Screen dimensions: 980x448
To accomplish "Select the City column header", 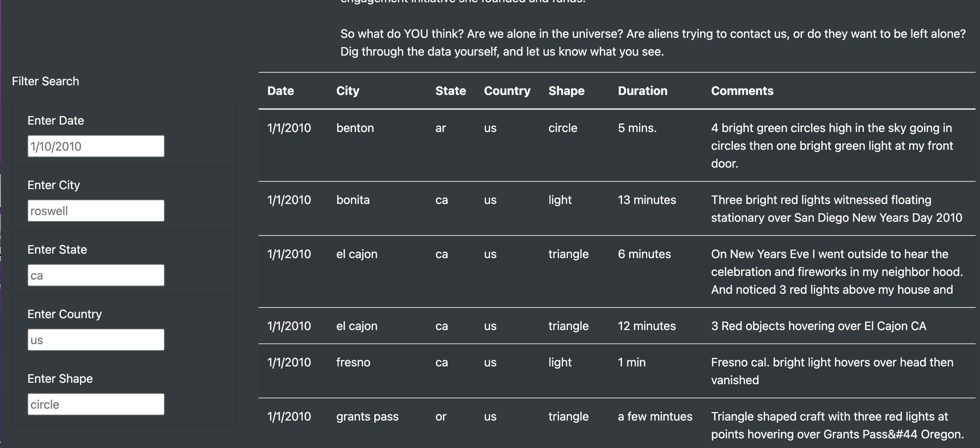I will coord(347,91).
